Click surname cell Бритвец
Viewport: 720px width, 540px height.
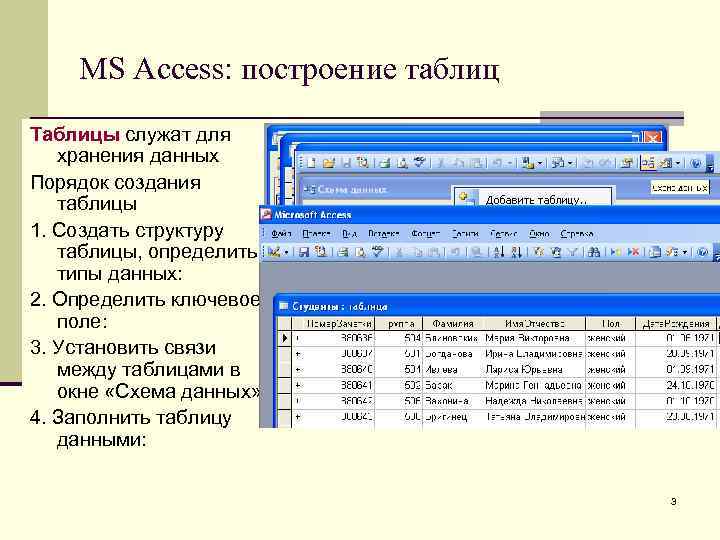pos(453,417)
